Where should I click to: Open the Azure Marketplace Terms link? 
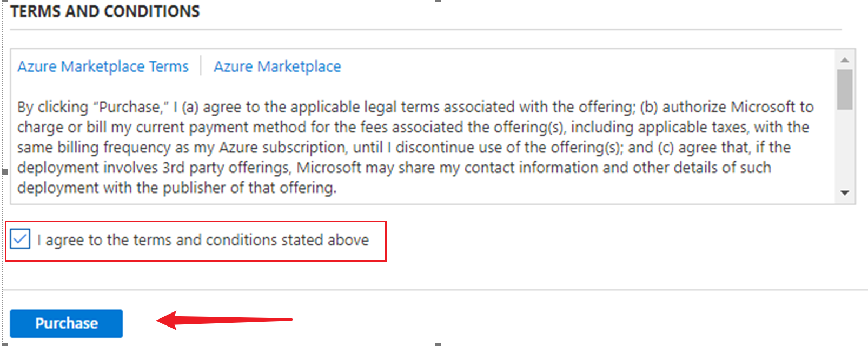103,66
